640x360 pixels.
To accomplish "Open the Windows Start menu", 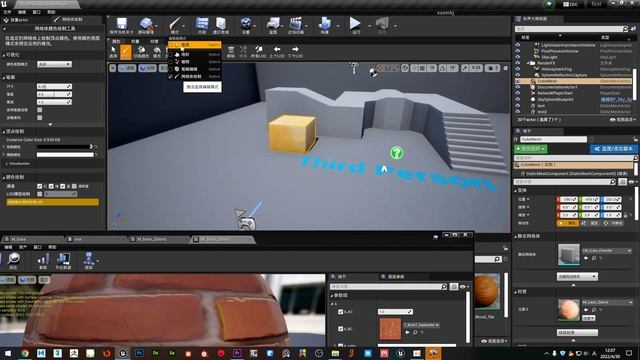I will [8, 353].
